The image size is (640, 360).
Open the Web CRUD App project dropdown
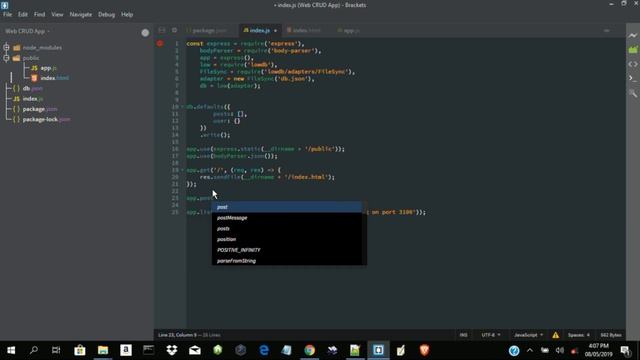27,31
